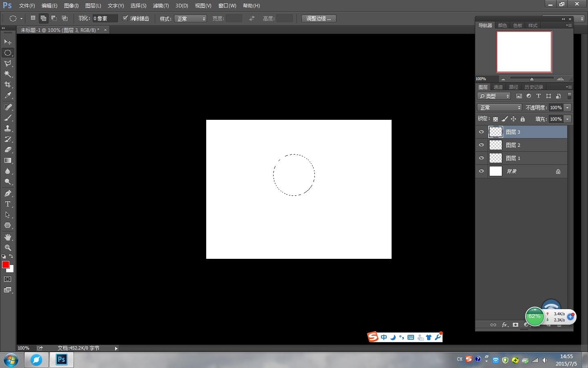Open the 类型 layer filter dropdown
This screenshot has height=368, width=588.
click(494, 96)
